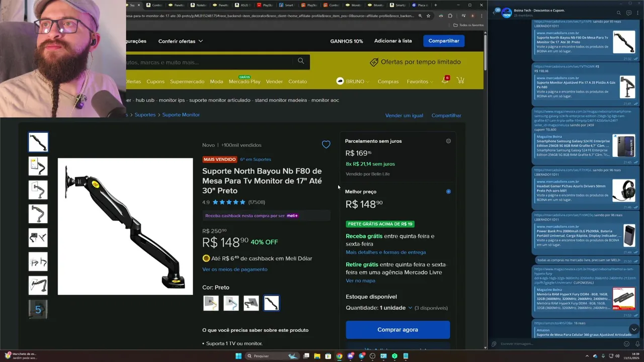Open Telegram from the taskbar
This screenshot has height=362, width=644.
coord(361,356)
